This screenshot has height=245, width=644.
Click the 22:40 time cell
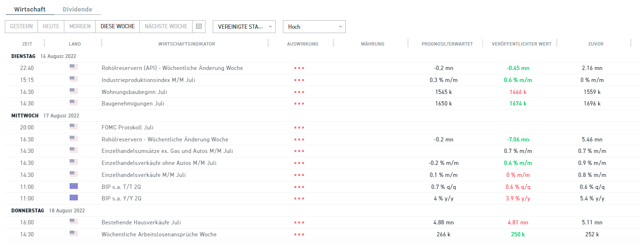click(27, 68)
